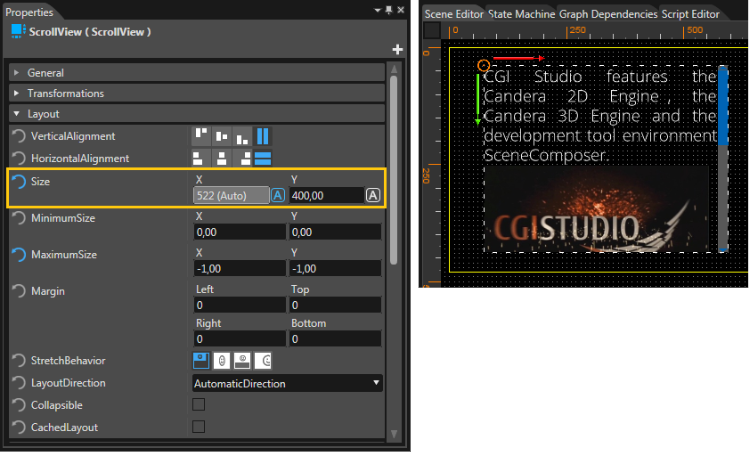This screenshot has height=453, width=750.
Task: Set VerticalAlignment to top
Action: click(x=201, y=136)
